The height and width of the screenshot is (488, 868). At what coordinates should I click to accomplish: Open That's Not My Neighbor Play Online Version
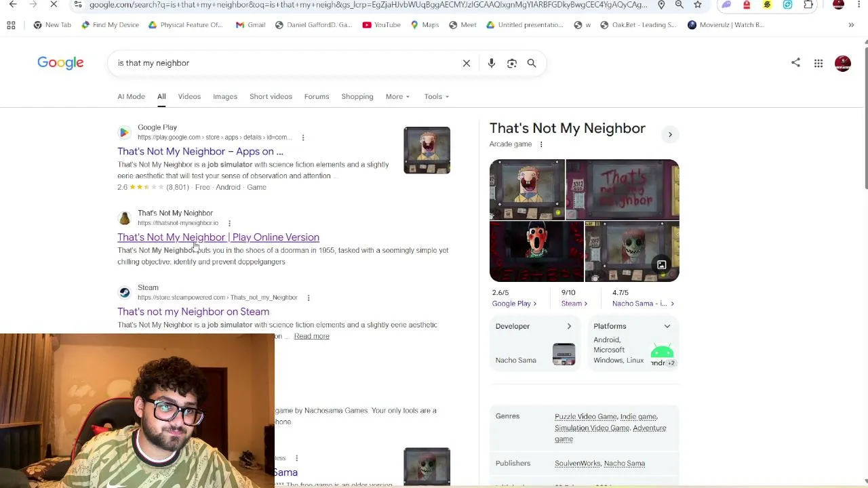click(218, 237)
